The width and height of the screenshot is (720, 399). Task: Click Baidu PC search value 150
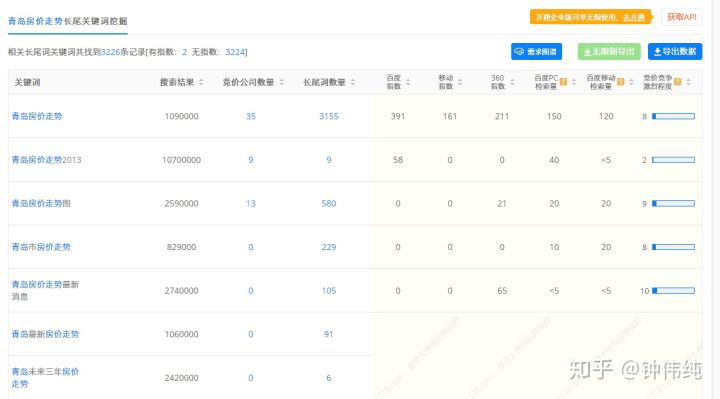pyautogui.click(x=554, y=116)
